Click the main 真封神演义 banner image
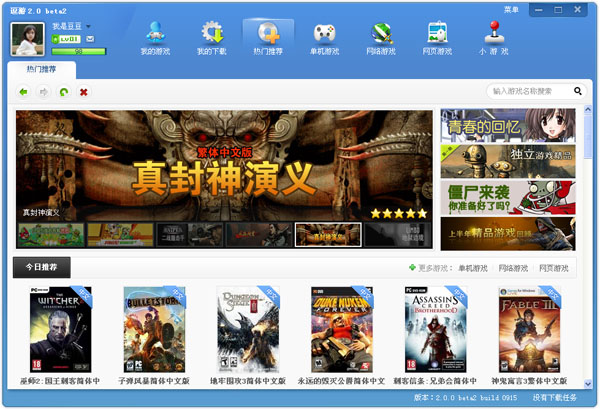 point(224,165)
